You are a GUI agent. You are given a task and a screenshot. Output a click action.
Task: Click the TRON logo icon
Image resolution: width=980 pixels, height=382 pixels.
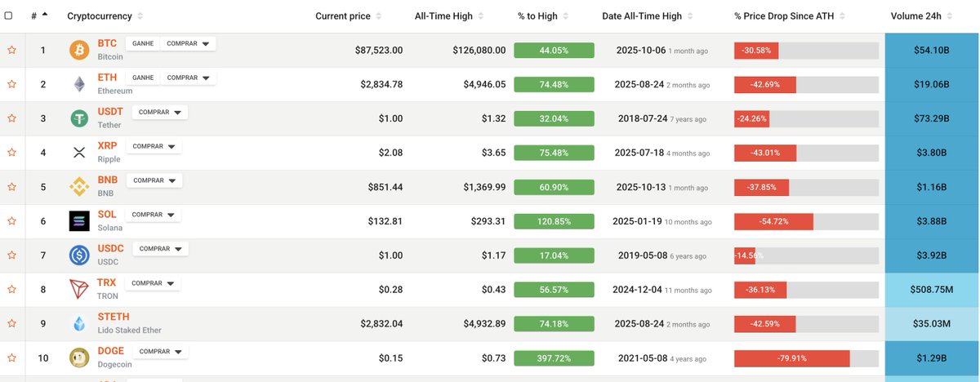click(79, 289)
